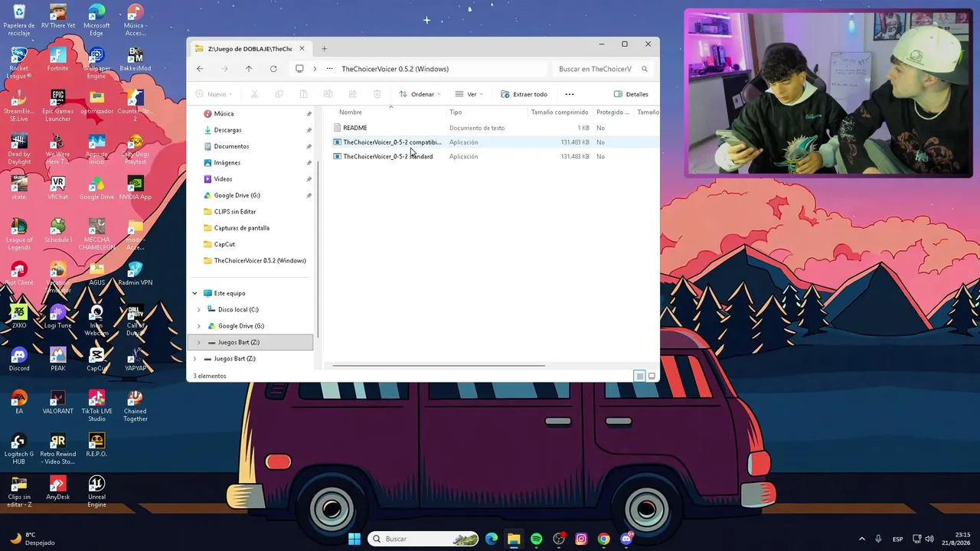
Task: Select the AnyDesk desktop shortcut
Action: 57,488
